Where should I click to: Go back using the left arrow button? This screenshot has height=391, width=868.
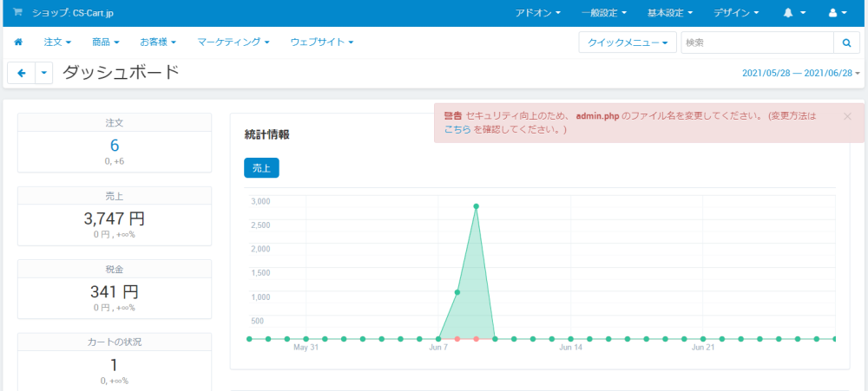[x=22, y=73]
